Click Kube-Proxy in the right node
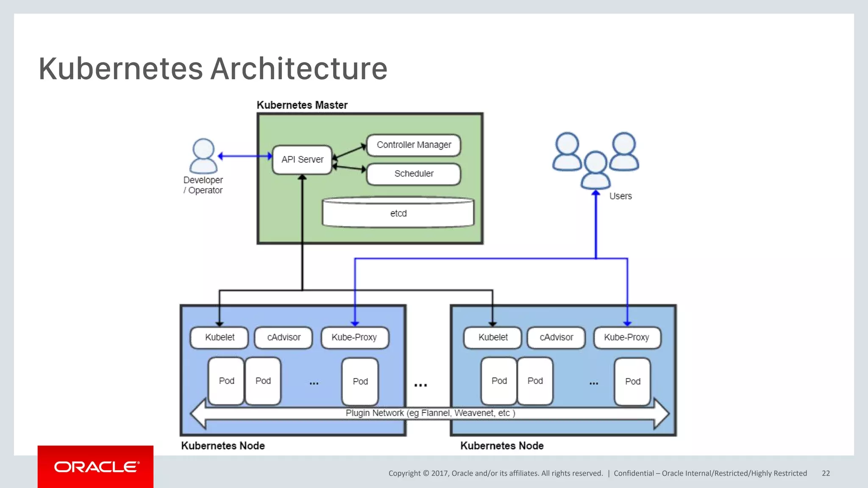This screenshot has width=868, height=488. (x=626, y=337)
